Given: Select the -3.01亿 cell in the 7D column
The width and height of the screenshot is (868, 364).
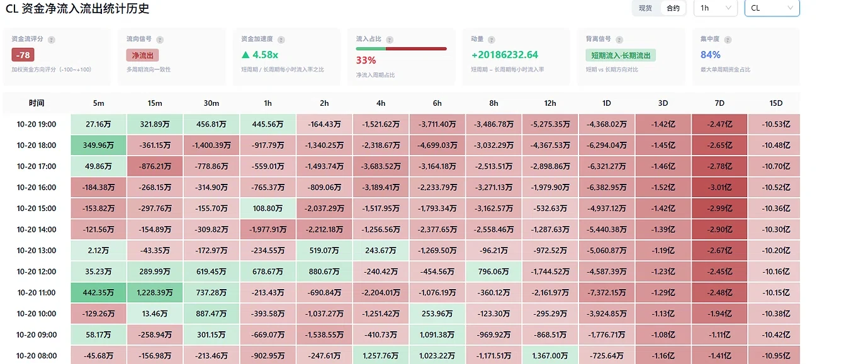Looking at the screenshot, I should click(x=719, y=187).
